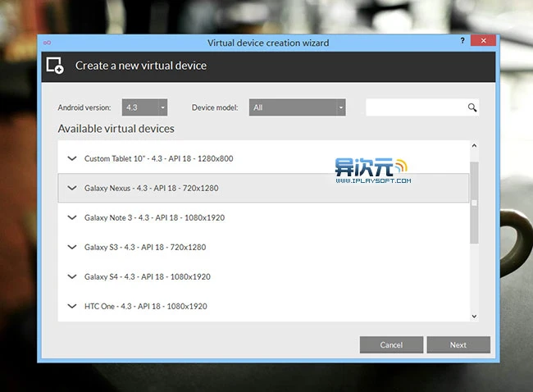Expand the Galaxy S4 device chevron
This screenshot has width=533, height=392.
point(72,276)
